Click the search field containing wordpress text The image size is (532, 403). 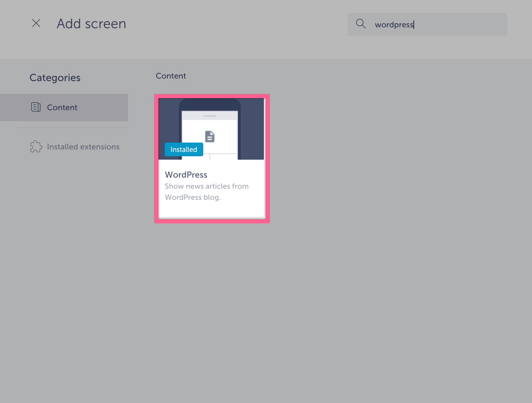427,24
